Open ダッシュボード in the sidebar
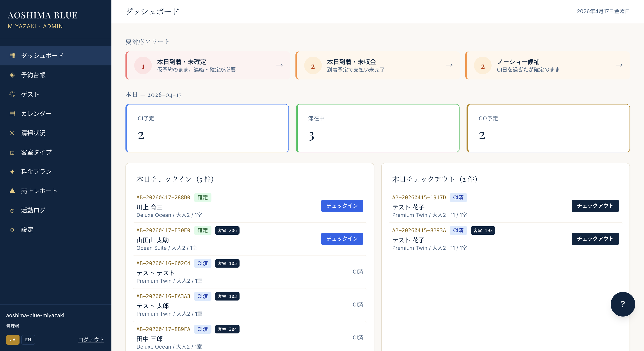644x351 pixels. click(x=56, y=56)
